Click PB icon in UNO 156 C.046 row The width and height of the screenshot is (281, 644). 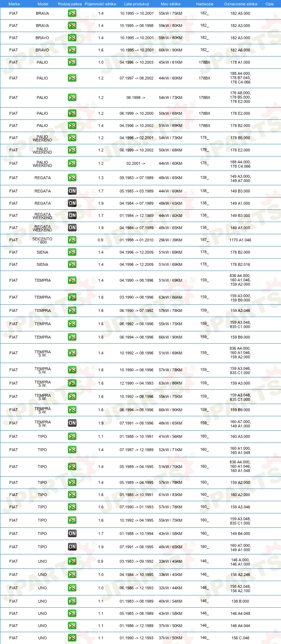point(72,638)
